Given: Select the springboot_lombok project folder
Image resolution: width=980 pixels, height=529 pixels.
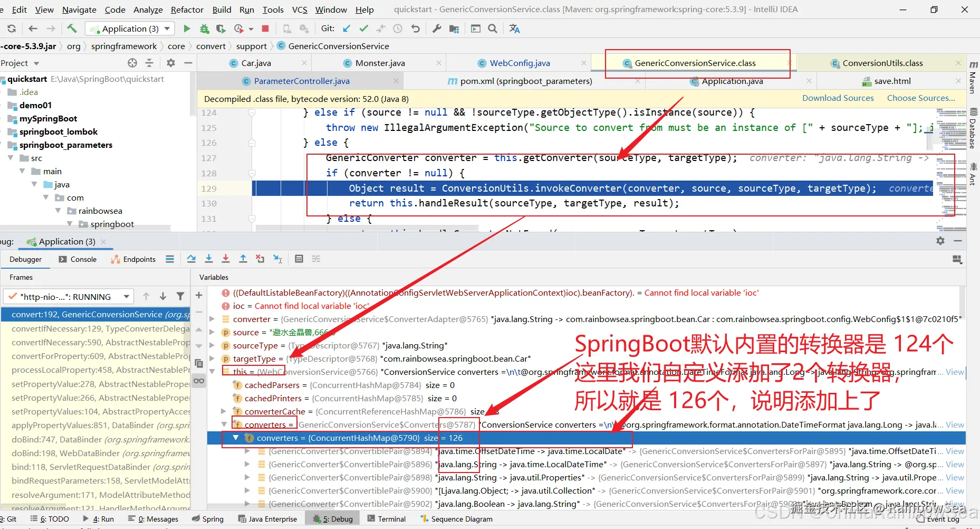Looking at the screenshot, I should [x=59, y=132].
